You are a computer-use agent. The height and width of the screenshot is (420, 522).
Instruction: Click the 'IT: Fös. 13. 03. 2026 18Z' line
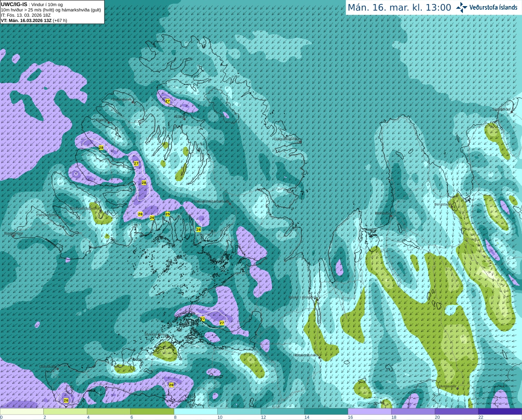(26, 15)
